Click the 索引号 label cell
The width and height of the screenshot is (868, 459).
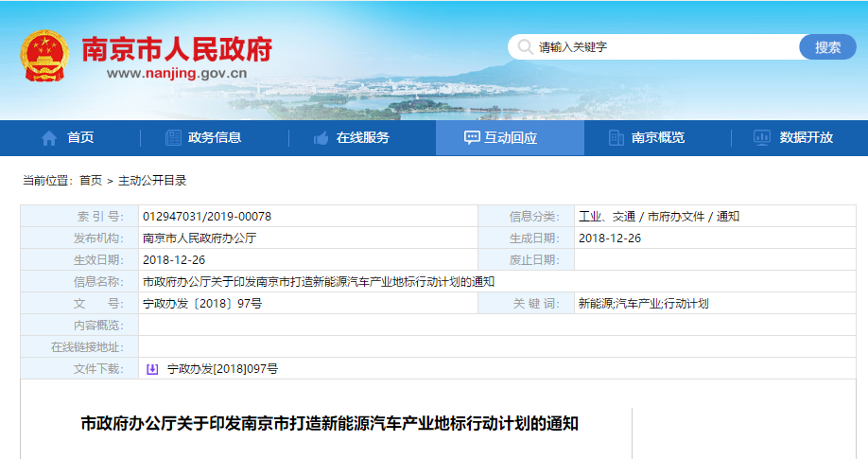click(x=79, y=217)
